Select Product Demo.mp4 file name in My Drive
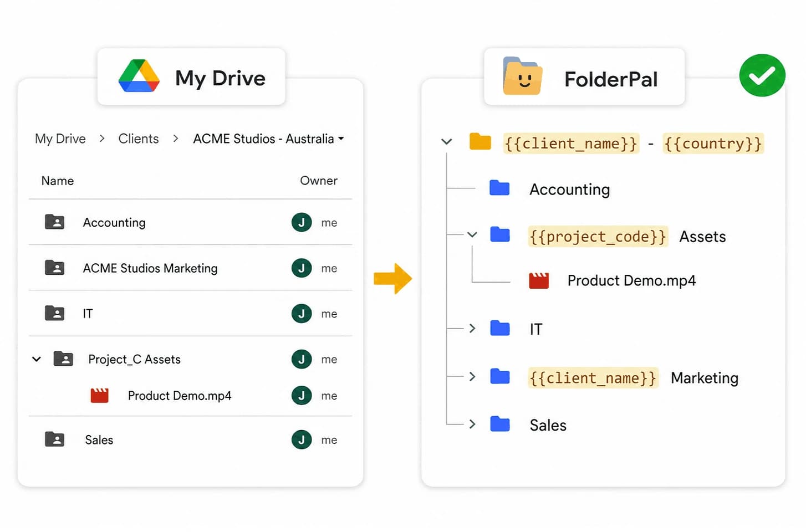 180,396
